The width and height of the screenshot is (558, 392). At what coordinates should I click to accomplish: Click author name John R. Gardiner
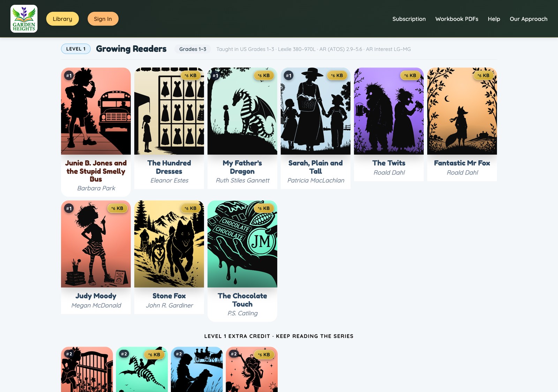[169, 305]
